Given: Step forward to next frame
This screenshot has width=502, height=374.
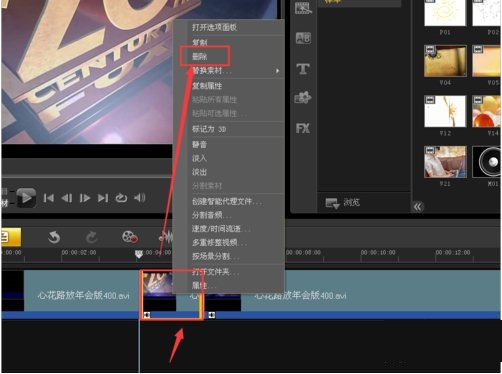Looking at the screenshot, I should point(85,198).
